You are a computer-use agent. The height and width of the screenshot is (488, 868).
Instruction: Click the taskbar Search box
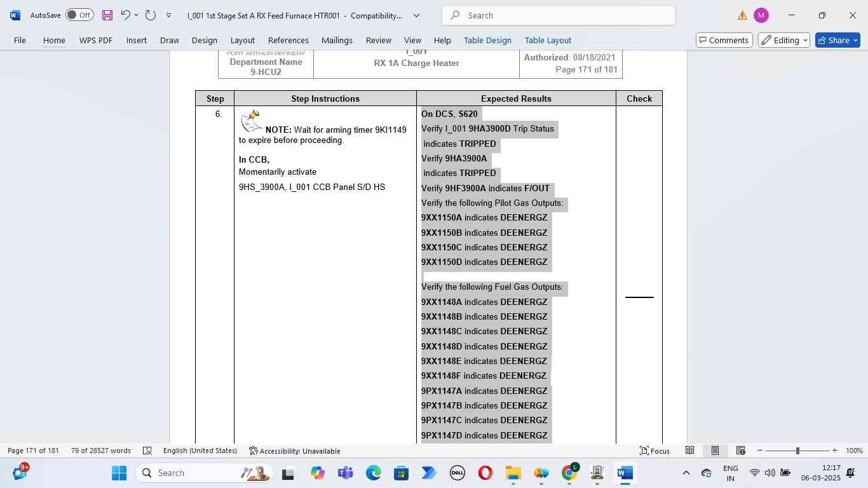coord(205,473)
